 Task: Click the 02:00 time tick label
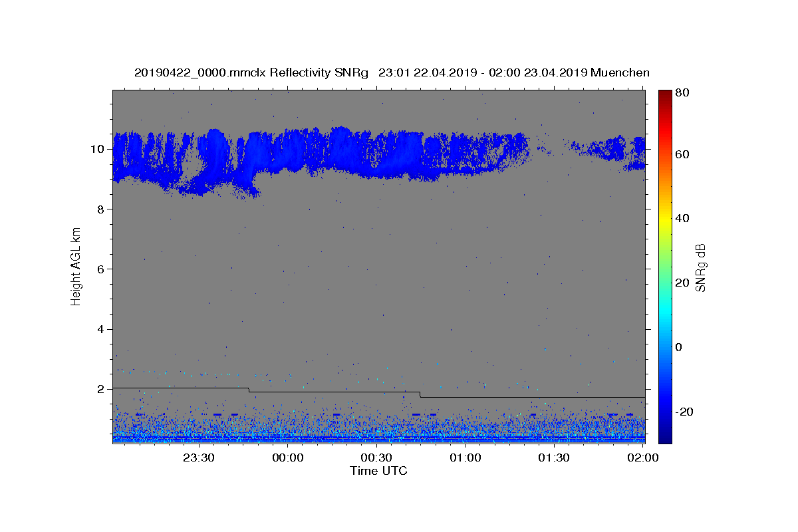coord(642,458)
